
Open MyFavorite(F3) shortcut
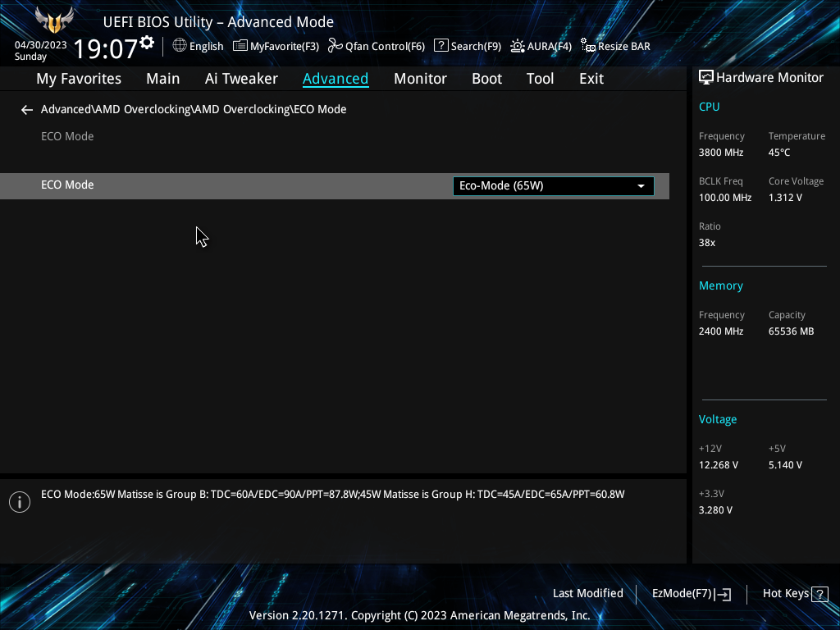tap(285, 47)
